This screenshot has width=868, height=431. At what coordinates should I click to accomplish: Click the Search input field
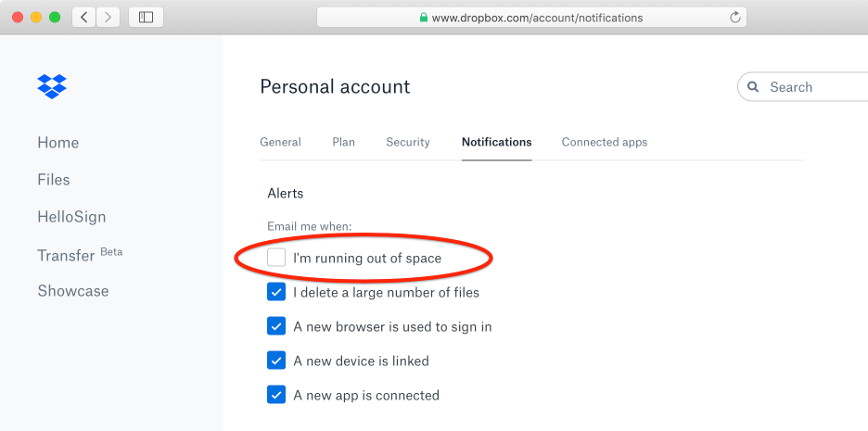[x=816, y=87]
